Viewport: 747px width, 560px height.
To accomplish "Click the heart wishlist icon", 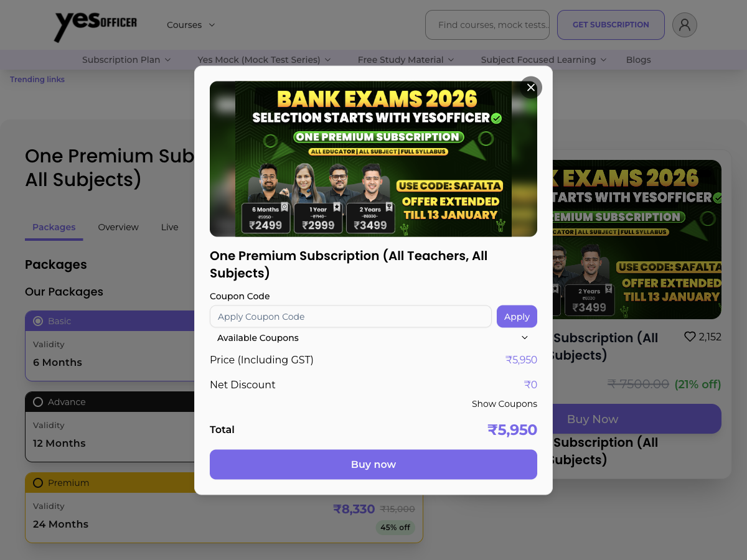I will 690,337.
